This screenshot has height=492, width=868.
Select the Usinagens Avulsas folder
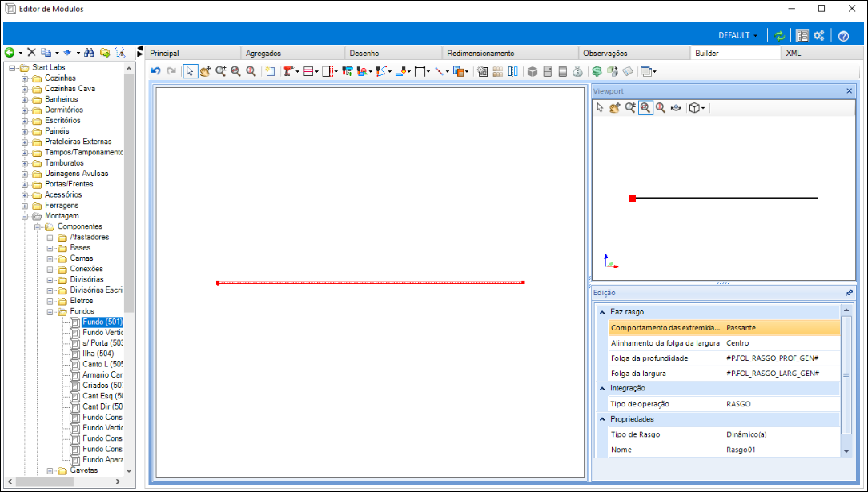point(76,173)
